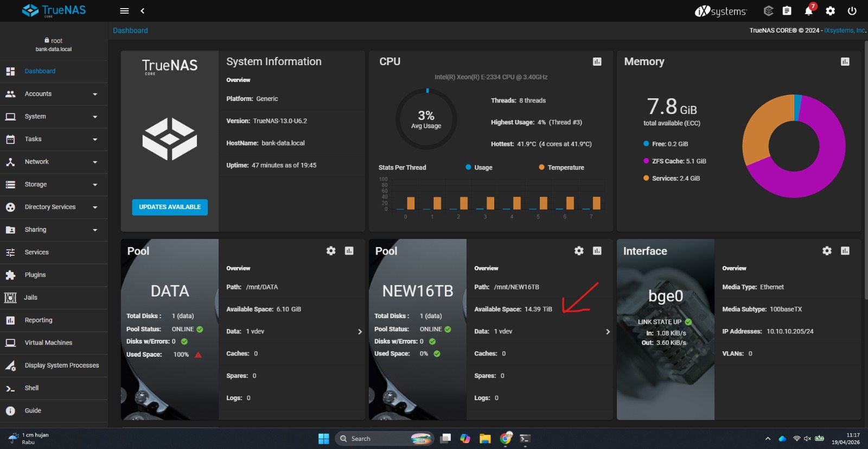Open the Memory reports chart icon
The image size is (868, 449).
click(845, 62)
